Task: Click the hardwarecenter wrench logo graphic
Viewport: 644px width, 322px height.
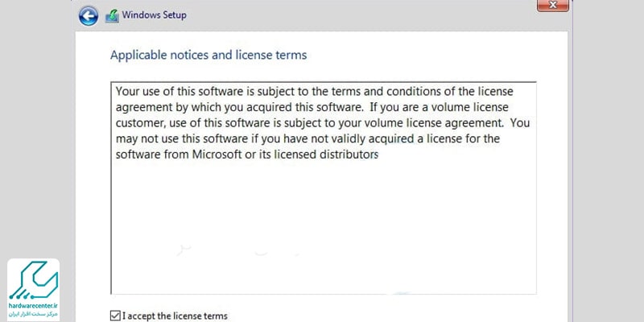Action: (33, 280)
